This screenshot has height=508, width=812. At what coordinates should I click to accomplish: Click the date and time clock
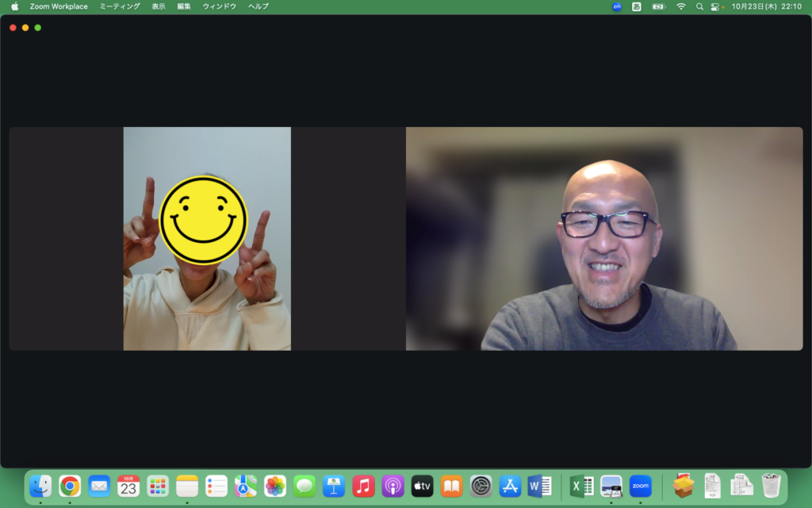pos(766,6)
